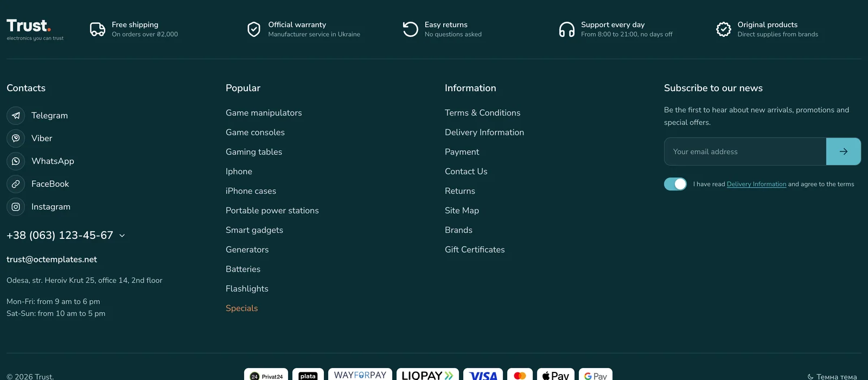The width and height of the screenshot is (868, 380).
Task: Open Game manipulators category
Action: click(264, 113)
